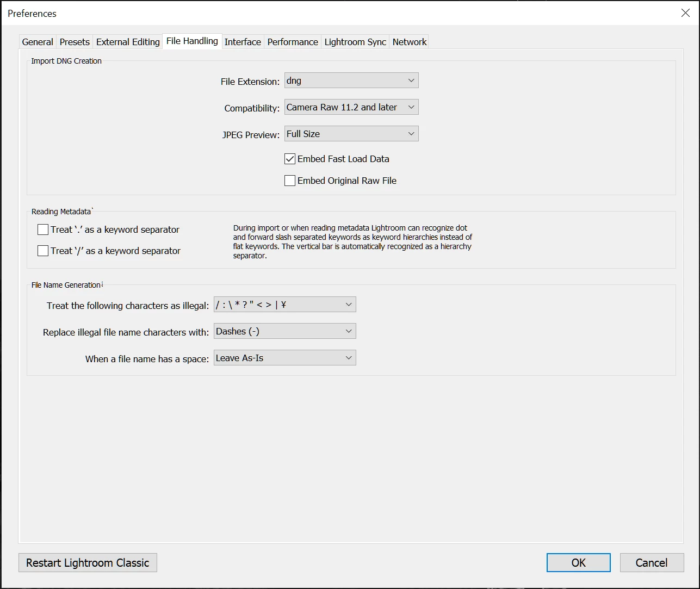Click 'Treat the following characters as illegal' label
The width and height of the screenshot is (700, 589).
(x=128, y=306)
